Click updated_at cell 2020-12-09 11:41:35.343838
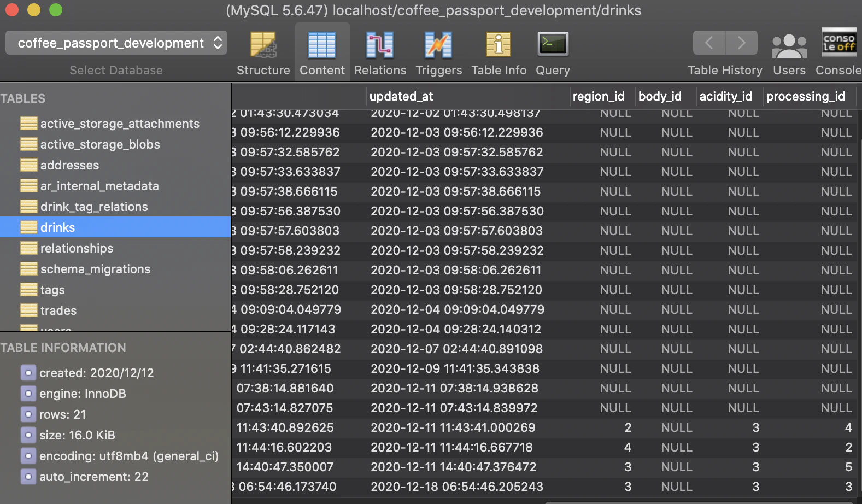 click(x=455, y=368)
